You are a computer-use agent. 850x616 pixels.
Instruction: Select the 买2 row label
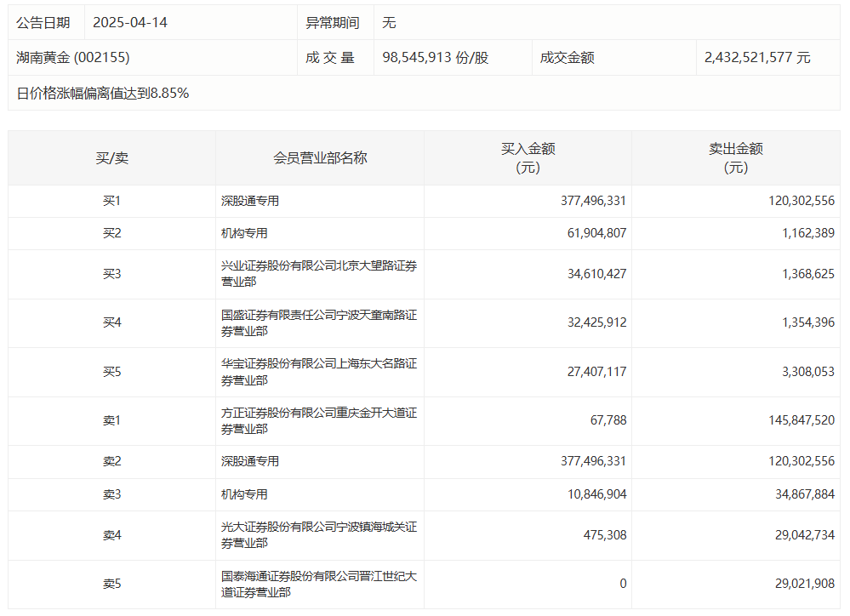[x=112, y=234]
